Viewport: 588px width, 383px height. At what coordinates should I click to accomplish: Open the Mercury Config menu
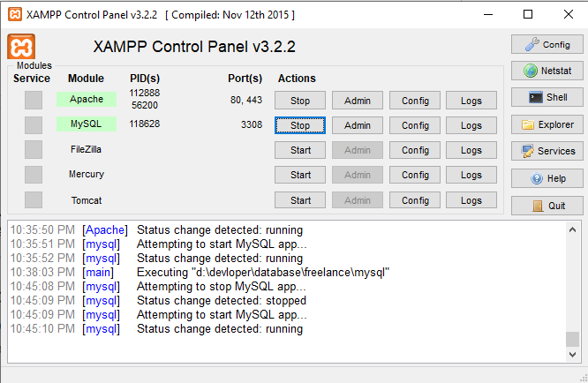(x=415, y=175)
